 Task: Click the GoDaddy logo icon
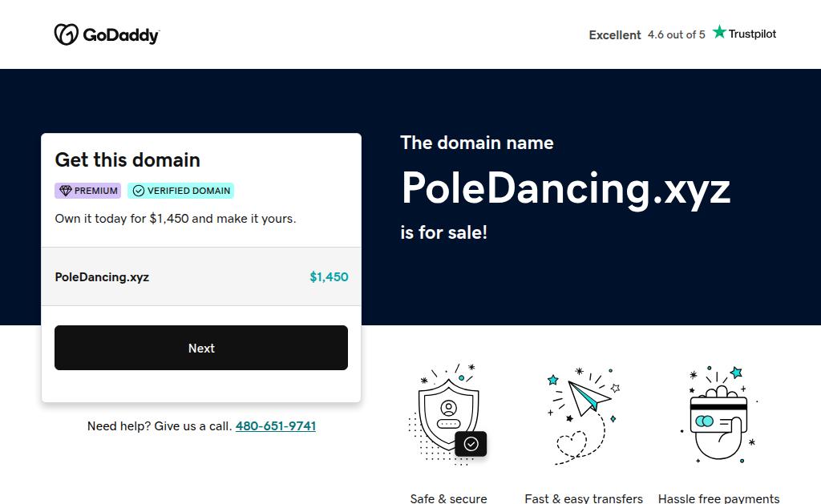point(66,34)
